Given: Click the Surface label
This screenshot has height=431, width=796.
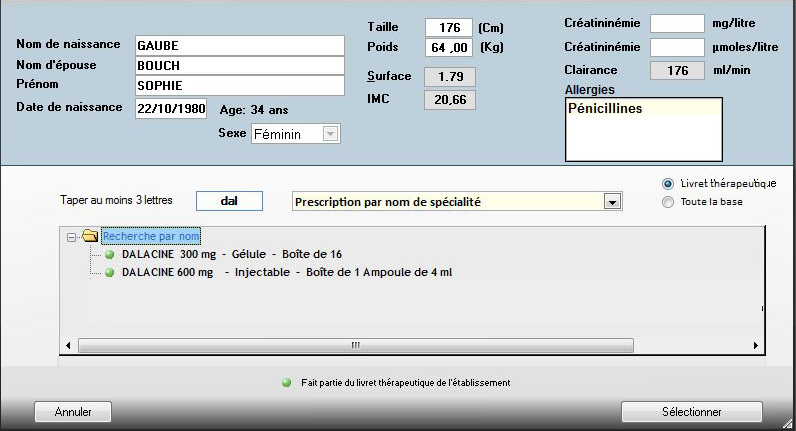Looking at the screenshot, I should pyautogui.click(x=389, y=76).
